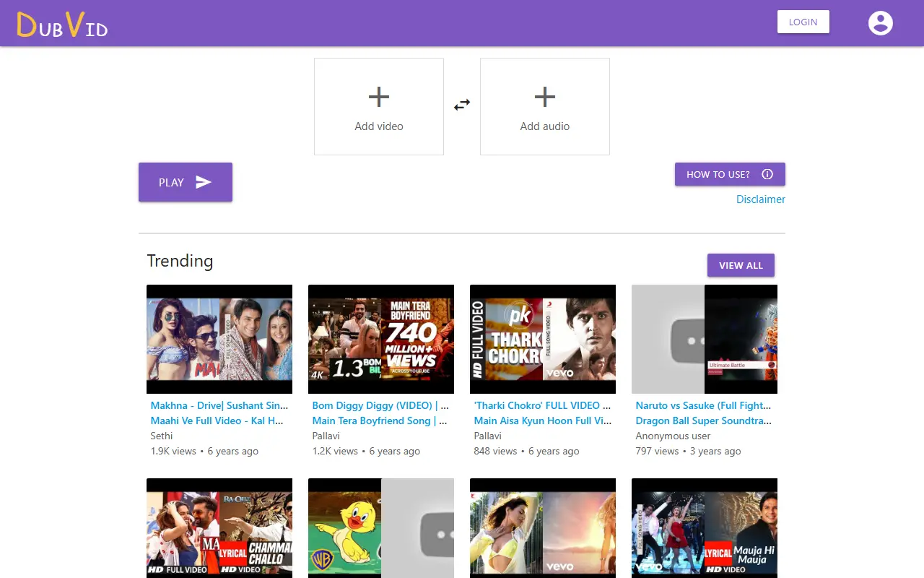Open the Mauja Hi Mauja thumbnail

click(705, 528)
